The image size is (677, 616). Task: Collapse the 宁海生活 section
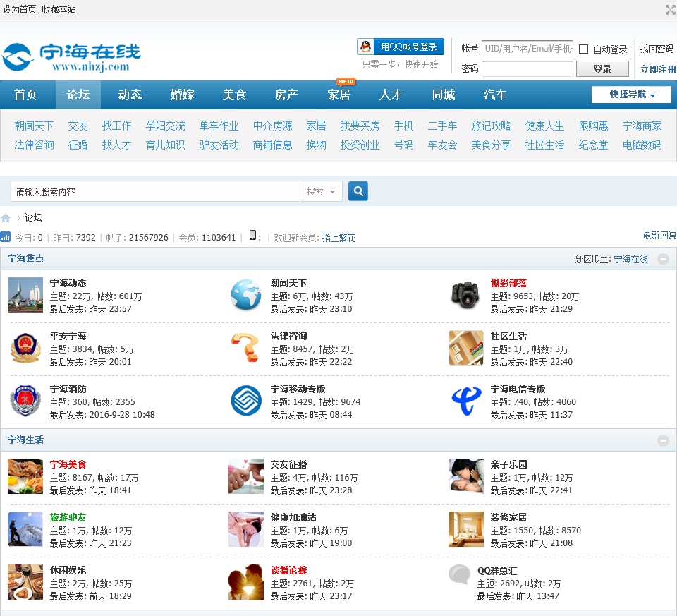click(663, 440)
